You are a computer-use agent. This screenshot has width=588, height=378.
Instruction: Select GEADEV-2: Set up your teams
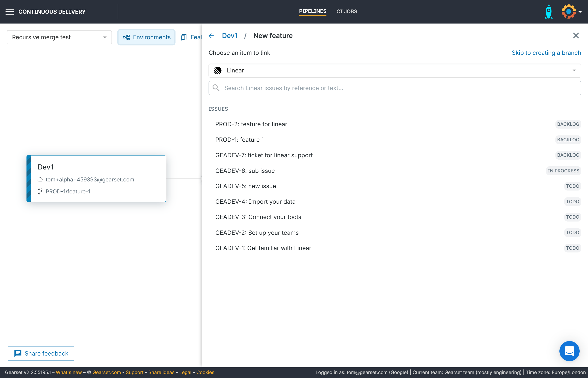coord(395,232)
